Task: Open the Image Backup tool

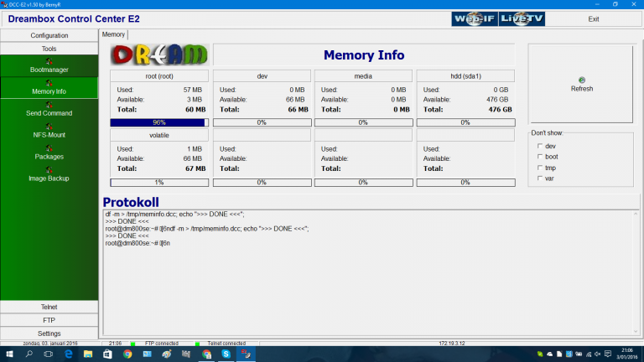Action: [x=49, y=174]
